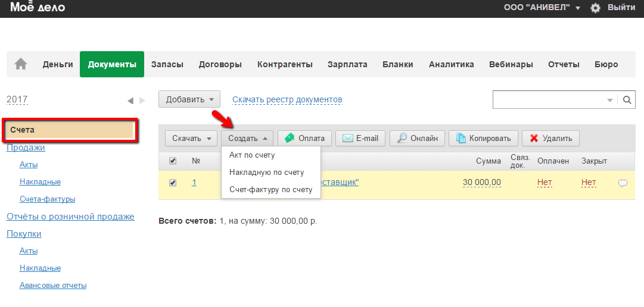
Task: Click Копировать to copy invoice
Action: coord(483,138)
